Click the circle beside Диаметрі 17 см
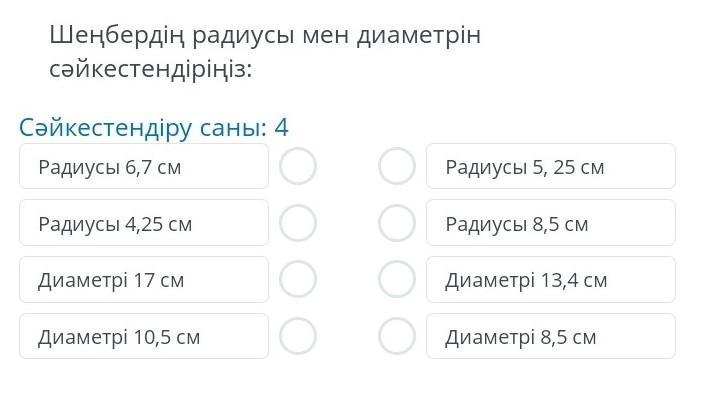Screen dimensions: 701x410 [298, 280]
